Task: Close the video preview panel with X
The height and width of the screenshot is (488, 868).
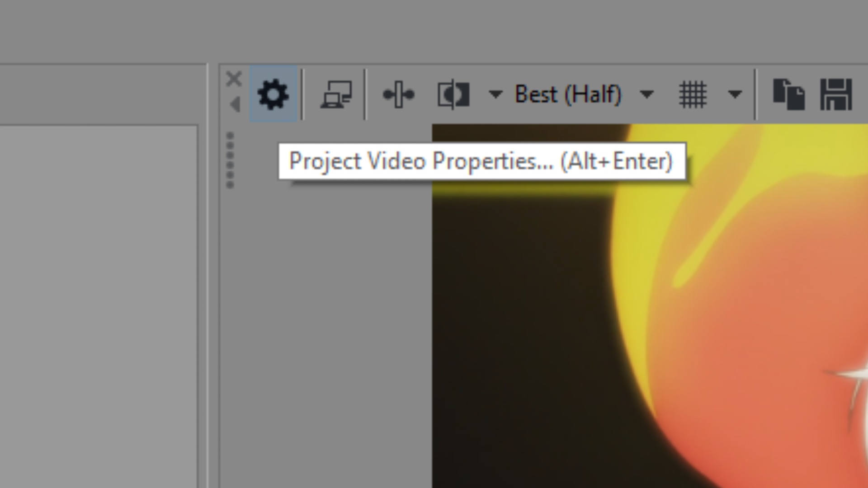Action: tap(234, 79)
